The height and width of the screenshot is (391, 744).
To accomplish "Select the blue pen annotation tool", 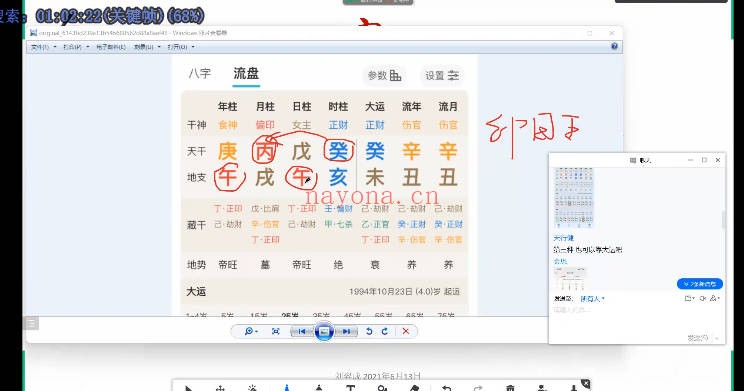I will (287, 388).
